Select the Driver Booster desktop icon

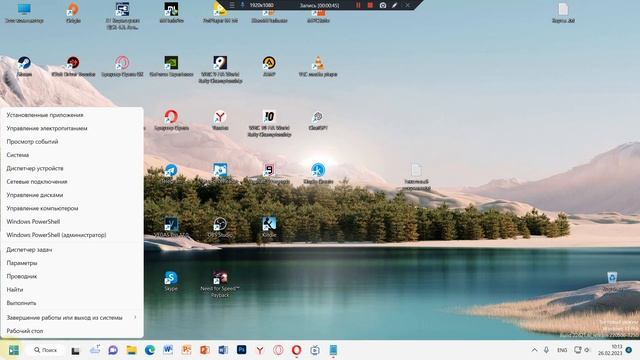coord(73,67)
